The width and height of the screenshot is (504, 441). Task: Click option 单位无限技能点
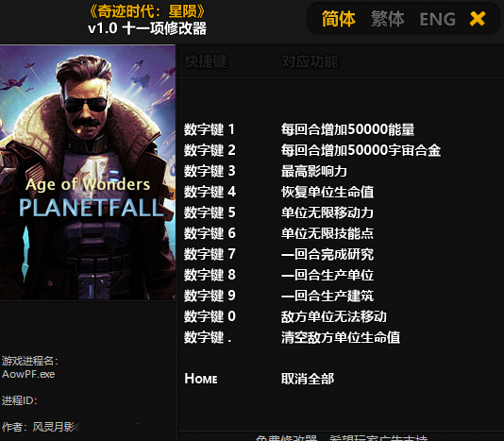point(328,233)
